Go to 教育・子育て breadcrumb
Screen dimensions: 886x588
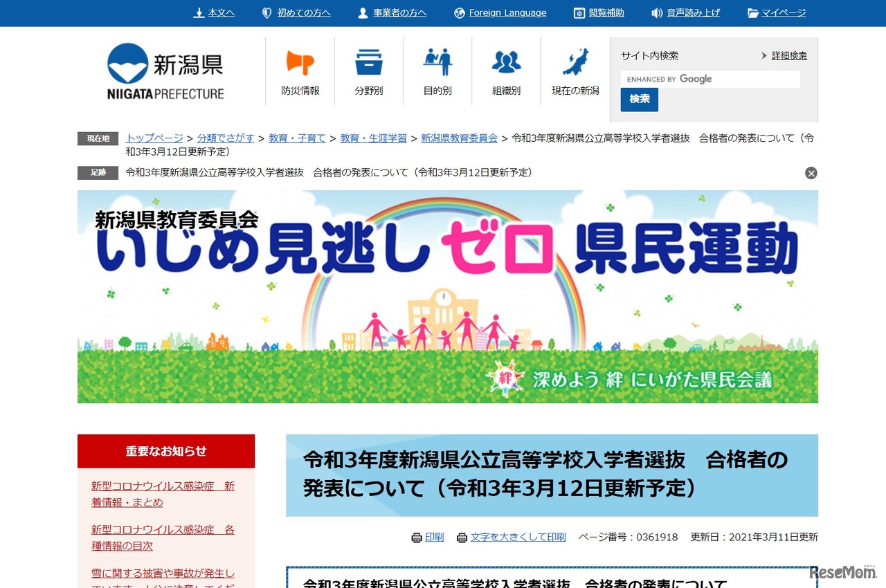pos(297,138)
